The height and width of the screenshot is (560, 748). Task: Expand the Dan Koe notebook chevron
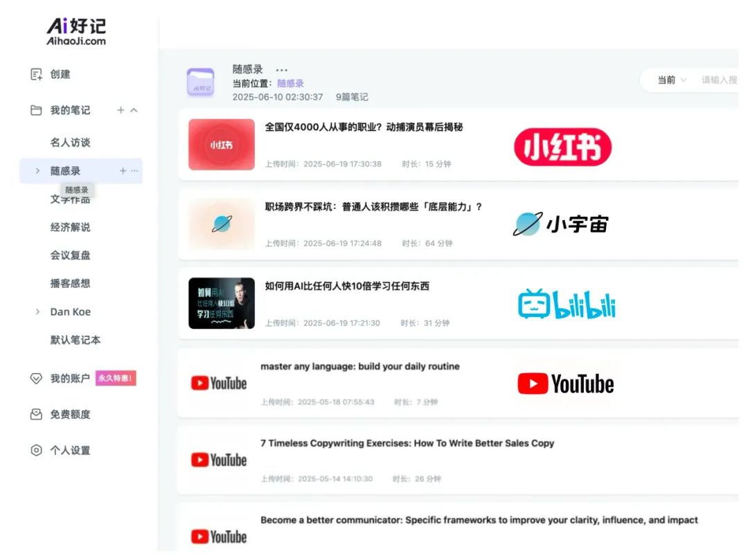[37, 311]
